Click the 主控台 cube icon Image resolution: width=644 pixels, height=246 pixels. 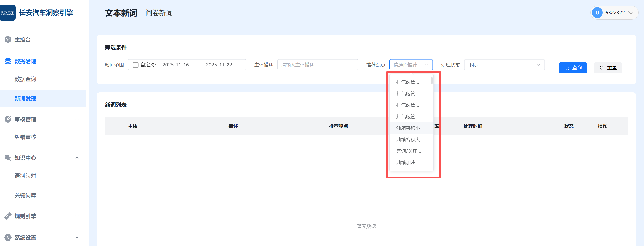point(8,39)
